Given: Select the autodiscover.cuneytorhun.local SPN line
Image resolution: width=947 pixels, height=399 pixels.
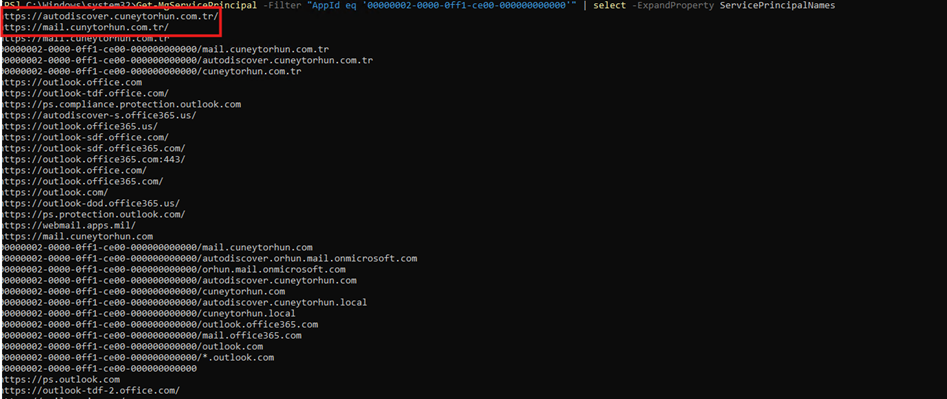Looking at the screenshot, I should (x=184, y=302).
